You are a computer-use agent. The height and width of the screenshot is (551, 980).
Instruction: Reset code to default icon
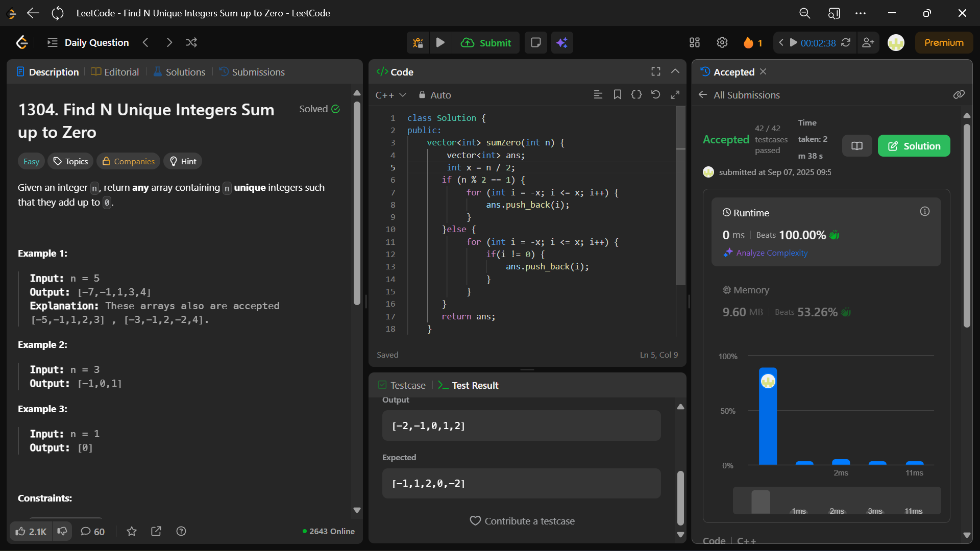point(656,95)
